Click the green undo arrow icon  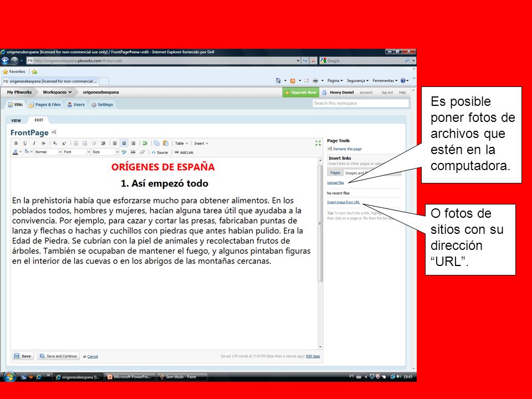pyautogui.click(x=145, y=143)
